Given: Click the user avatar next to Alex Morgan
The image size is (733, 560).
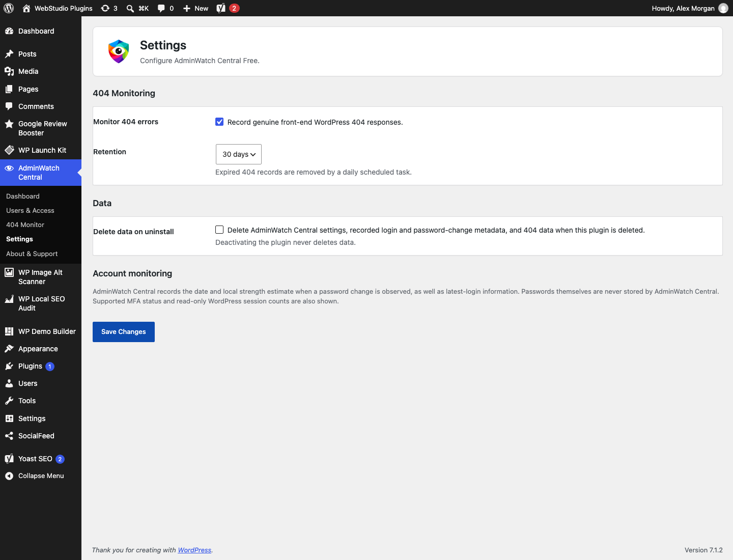Looking at the screenshot, I should [x=723, y=8].
